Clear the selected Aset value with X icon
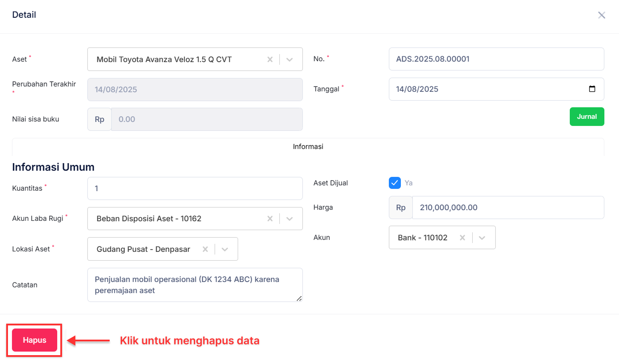Image resolution: width=619 pixels, height=364 pixels. (x=270, y=59)
